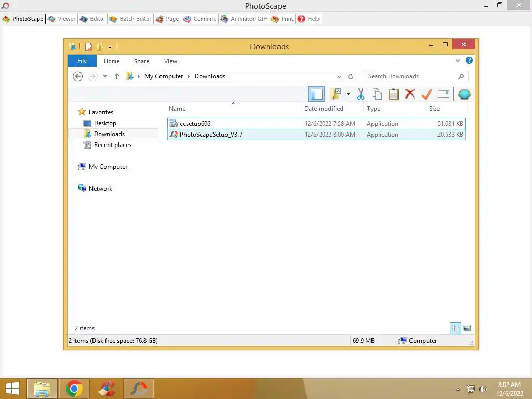Image resolution: width=532 pixels, height=399 pixels.
Task: Open CCleaner from the taskbar
Action: (107, 389)
